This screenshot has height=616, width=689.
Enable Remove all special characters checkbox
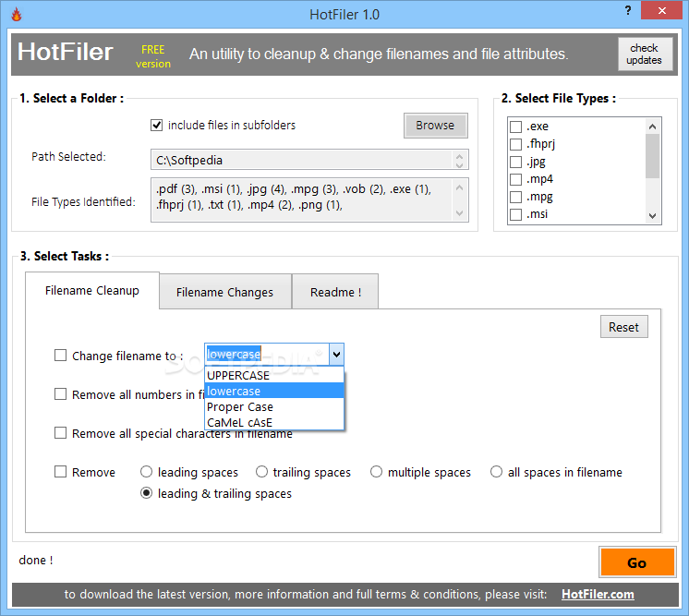click(x=60, y=433)
